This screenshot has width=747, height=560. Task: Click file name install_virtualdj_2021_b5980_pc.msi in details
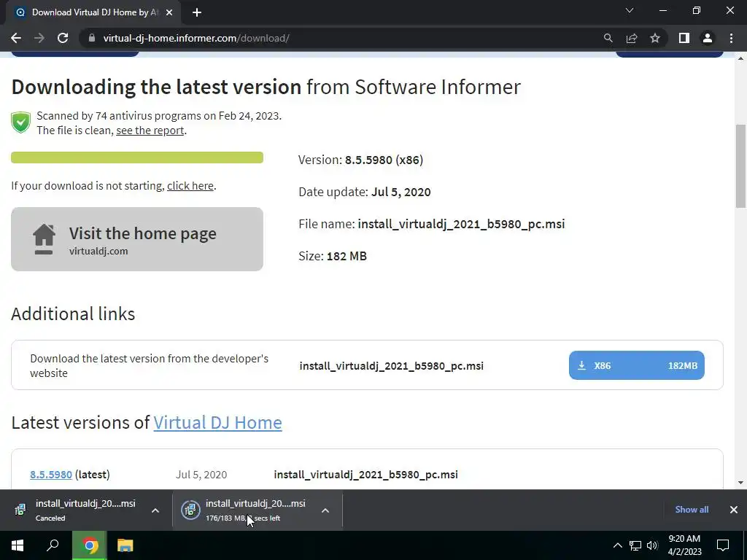point(461,224)
